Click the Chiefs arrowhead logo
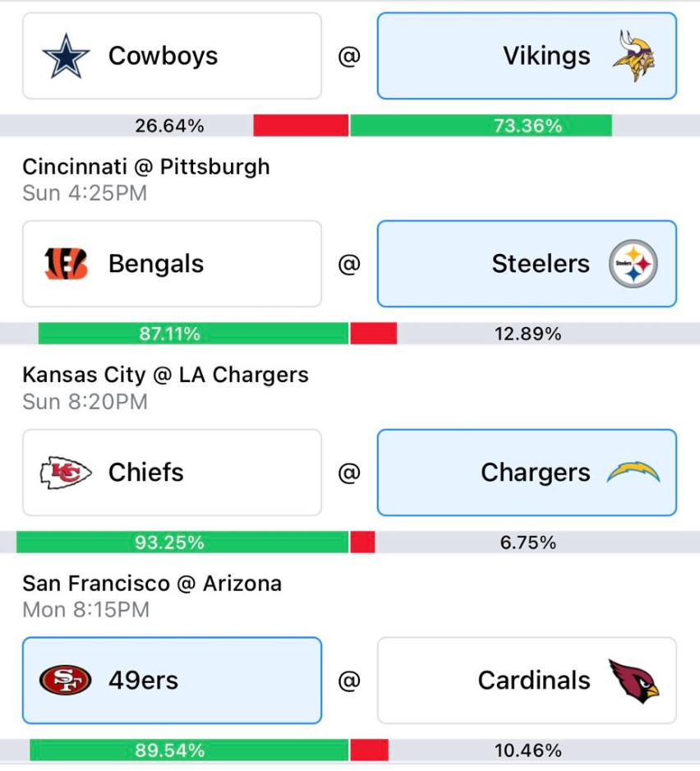The image size is (700, 771). click(66, 473)
